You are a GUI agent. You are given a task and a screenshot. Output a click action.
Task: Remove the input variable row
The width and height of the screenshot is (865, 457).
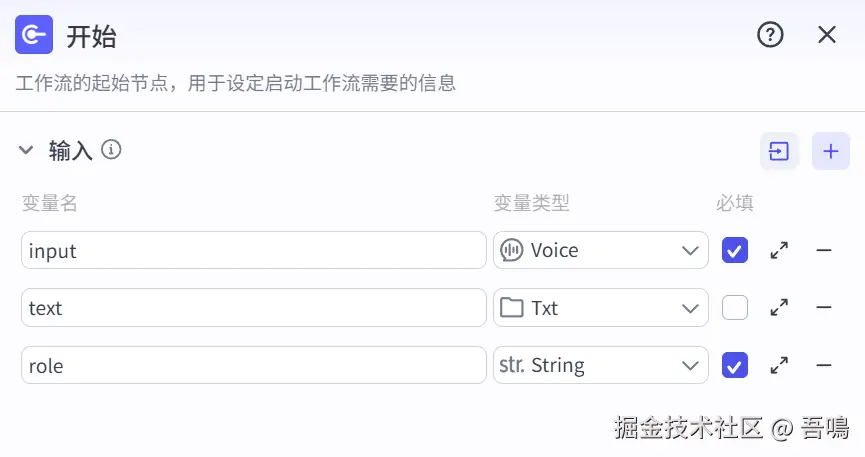(x=824, y=250)
